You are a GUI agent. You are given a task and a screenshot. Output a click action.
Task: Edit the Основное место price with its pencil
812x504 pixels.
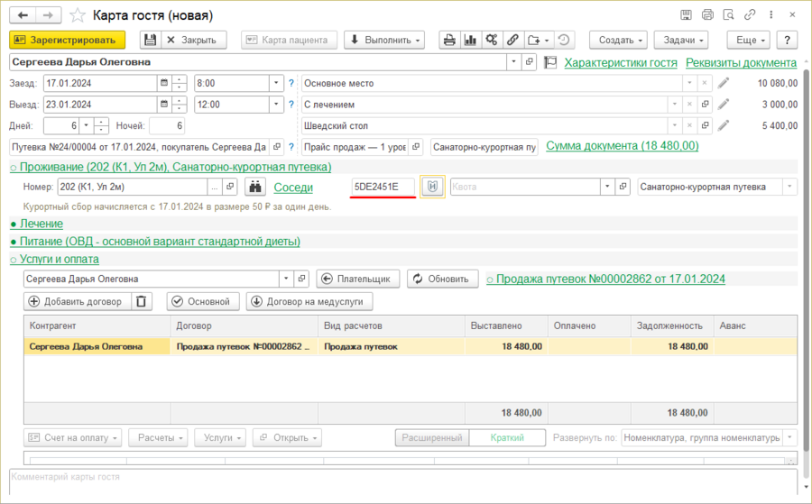724,83
